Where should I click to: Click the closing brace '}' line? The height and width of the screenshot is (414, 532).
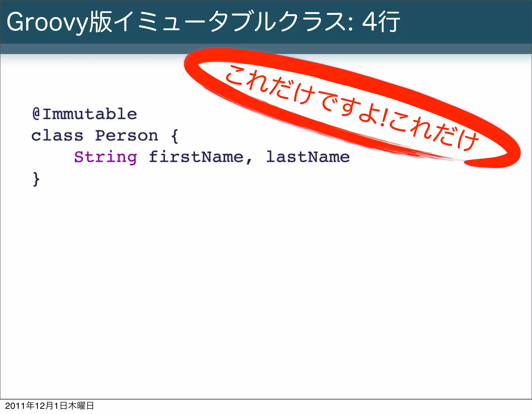point(36,179)
